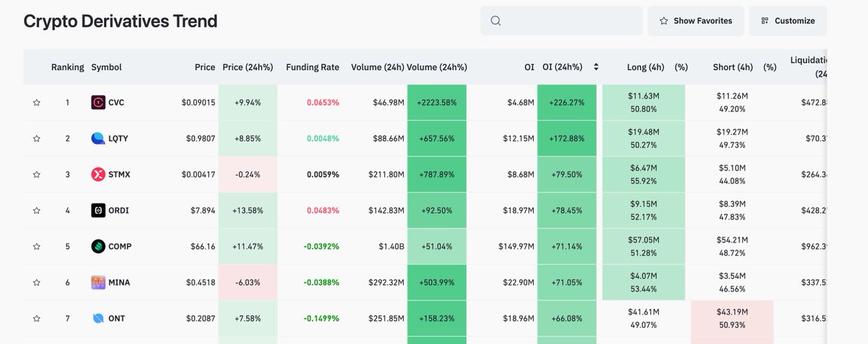Click the +226.27% OI change cell
Screen dimensions: 868x344
[567, 103]
